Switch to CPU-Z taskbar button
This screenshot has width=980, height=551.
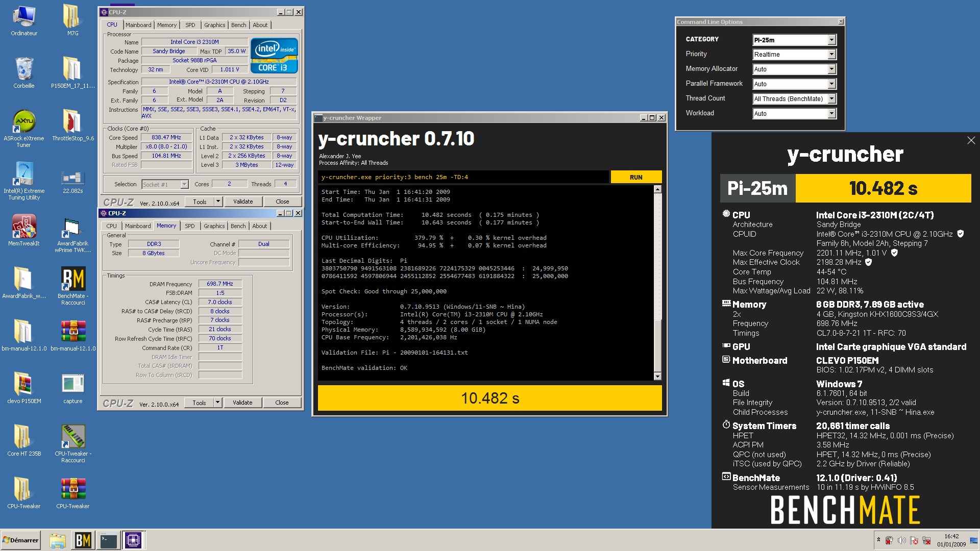133,540
